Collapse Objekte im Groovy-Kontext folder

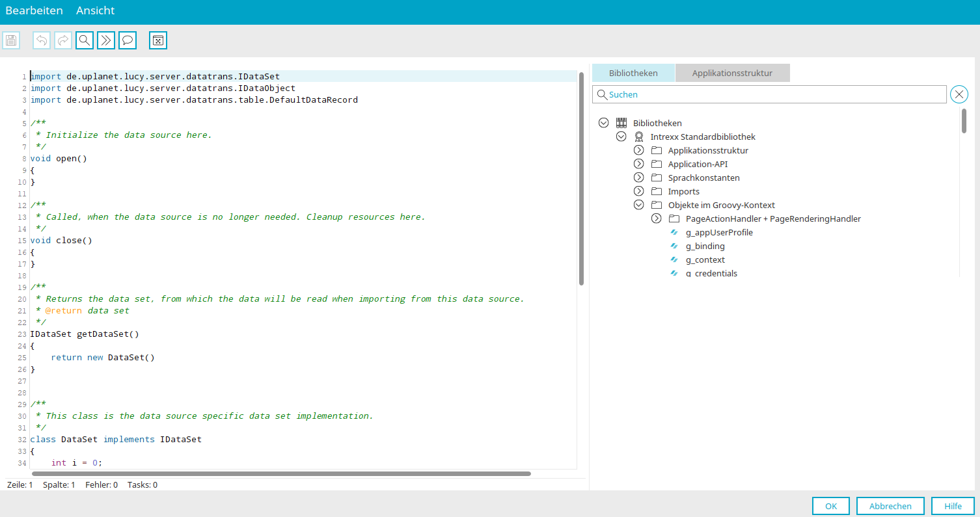pyautogui.click(x=638, y=205)
